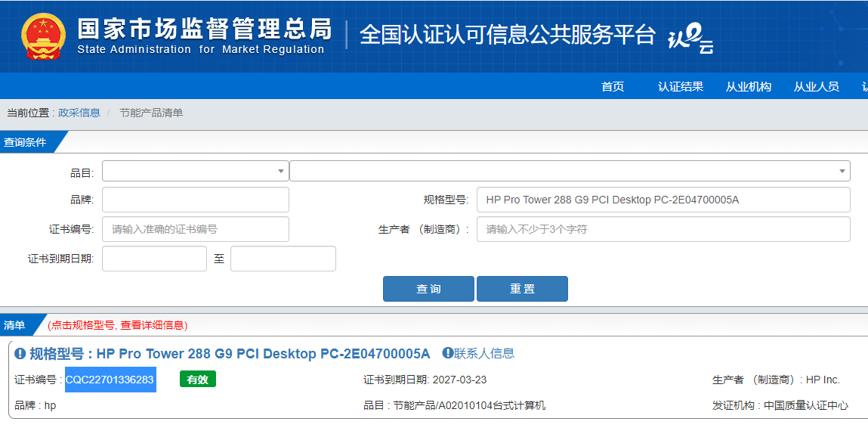The image size is (868, 434).
Task: Click the national emblem logo
Action: click(x=43, y=36)
